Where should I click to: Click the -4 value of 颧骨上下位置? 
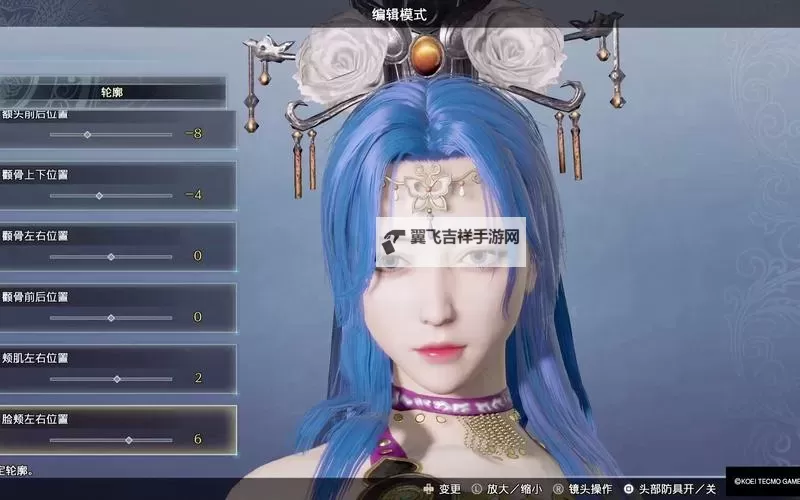194,195
